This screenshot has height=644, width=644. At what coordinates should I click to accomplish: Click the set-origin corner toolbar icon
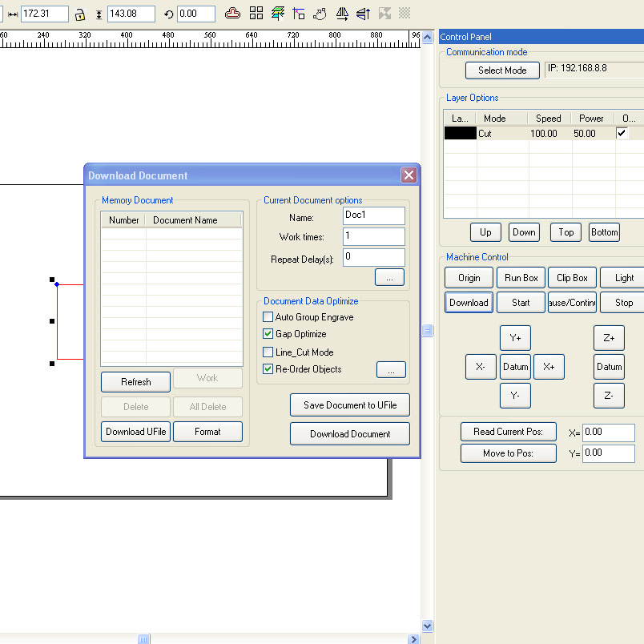299,14
